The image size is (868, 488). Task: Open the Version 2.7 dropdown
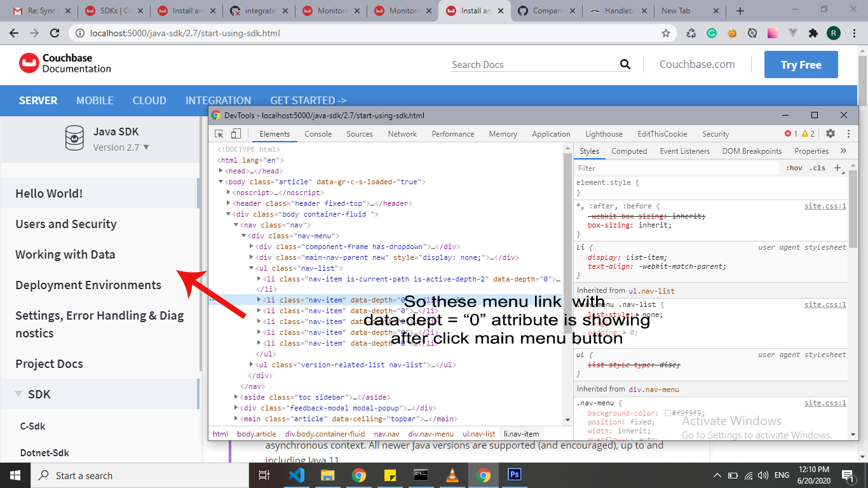pos(121,147)
